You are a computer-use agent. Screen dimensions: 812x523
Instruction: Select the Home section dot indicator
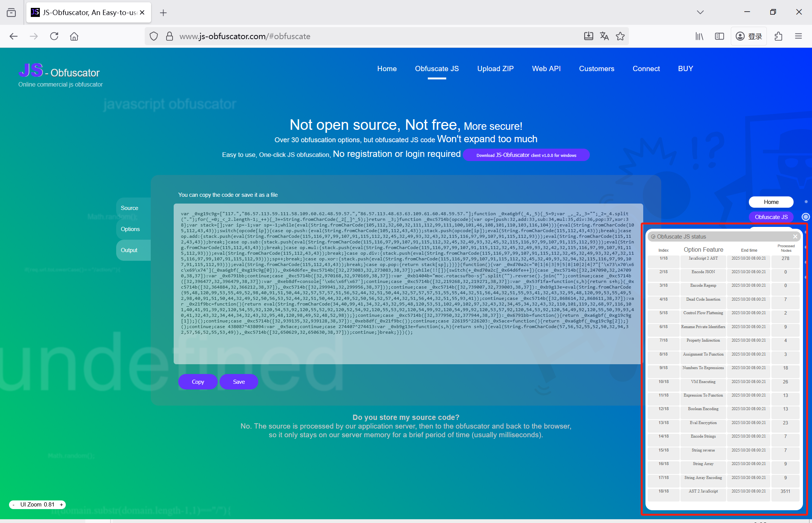pyautogui.click(x=806, y=202)
